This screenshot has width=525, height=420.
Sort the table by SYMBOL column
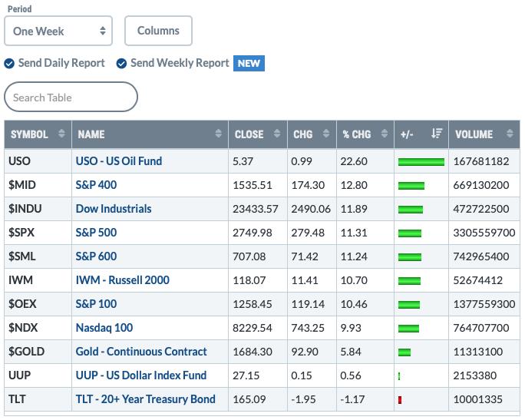click(x=38, y=134)
